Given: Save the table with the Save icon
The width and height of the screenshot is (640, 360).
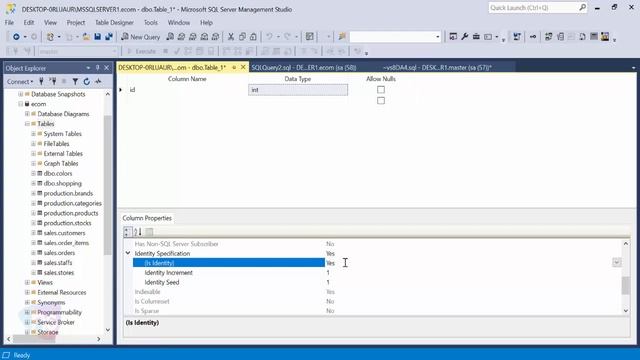Looking at the screenshot, I should pyautogui.click(x=98, y=37).
